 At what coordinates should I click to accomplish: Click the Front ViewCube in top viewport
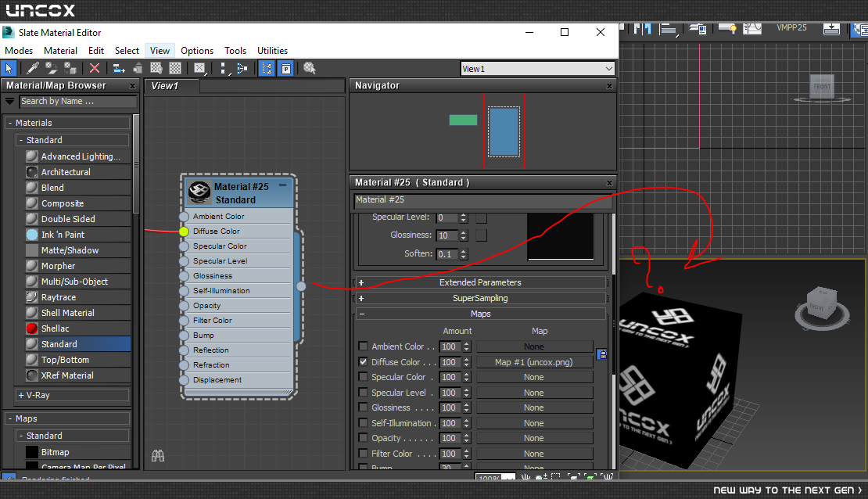pyautogui.click(x=822, y=88)
